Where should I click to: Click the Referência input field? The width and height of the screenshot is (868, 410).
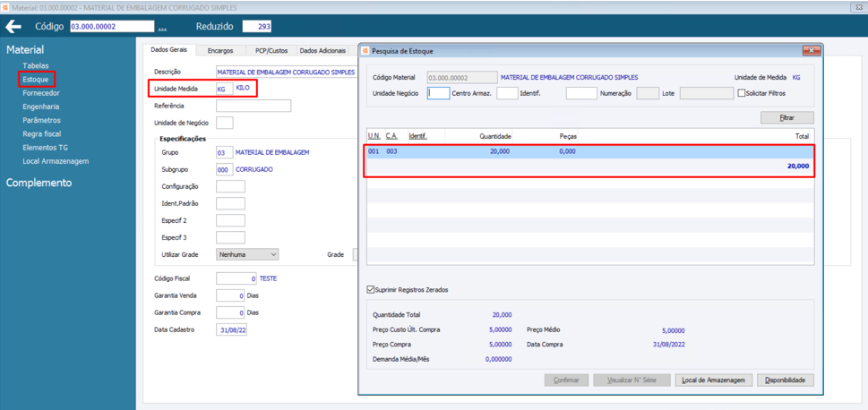(x=254, y=106)
